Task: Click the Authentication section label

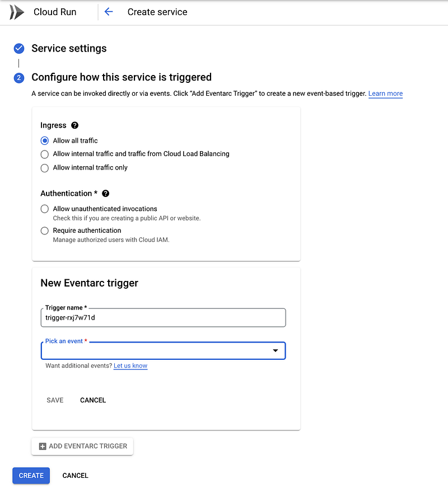Action: pyautogui.click(x=69, y=194)
